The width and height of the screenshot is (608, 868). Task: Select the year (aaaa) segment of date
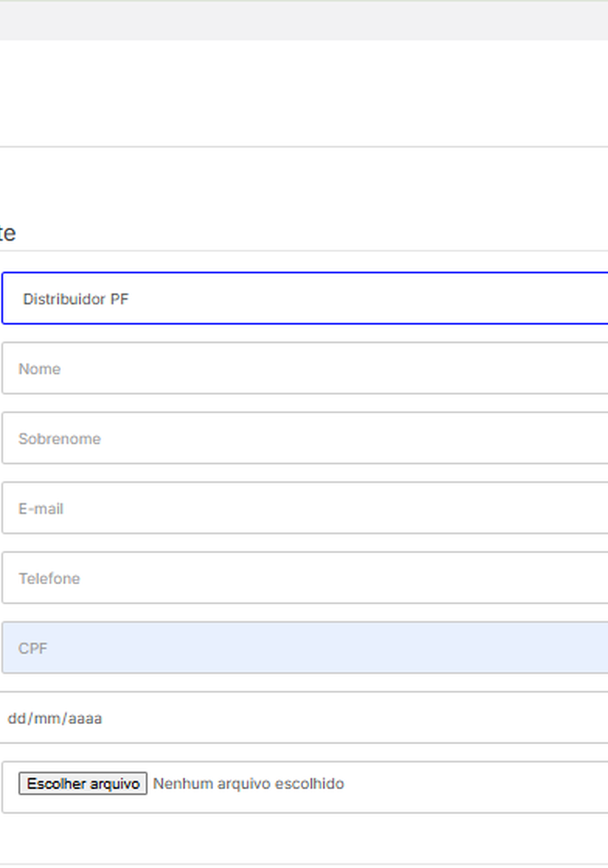(84, 719)
